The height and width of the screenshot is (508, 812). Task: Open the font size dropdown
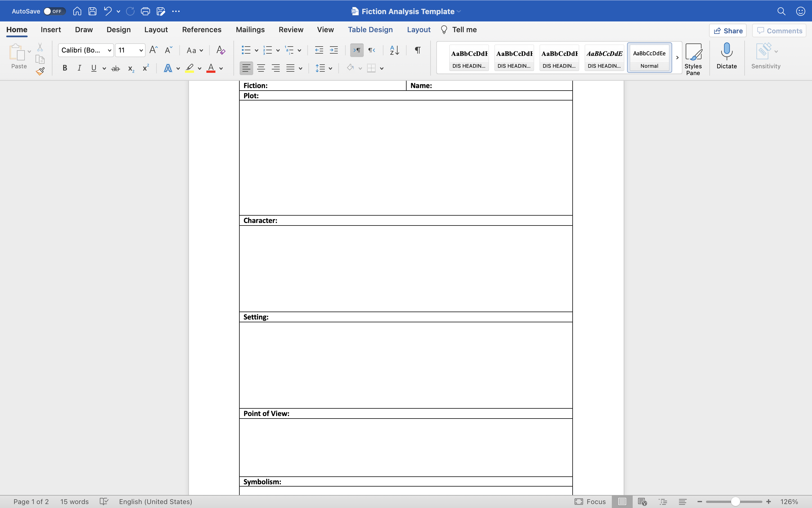click(x=141, y=51)
